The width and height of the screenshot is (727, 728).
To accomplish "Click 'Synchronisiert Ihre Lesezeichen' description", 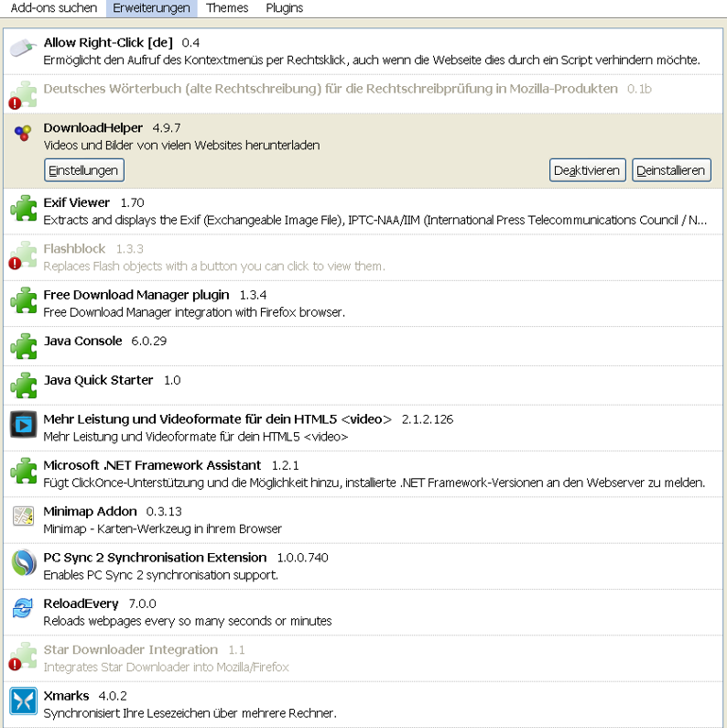I will click(190, 713).
